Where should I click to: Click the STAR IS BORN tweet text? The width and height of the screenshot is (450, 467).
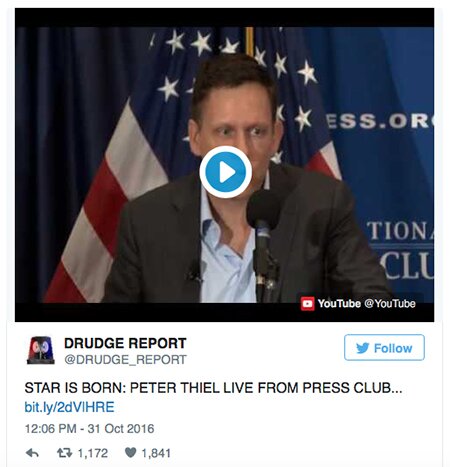click(x=213, y=388)
